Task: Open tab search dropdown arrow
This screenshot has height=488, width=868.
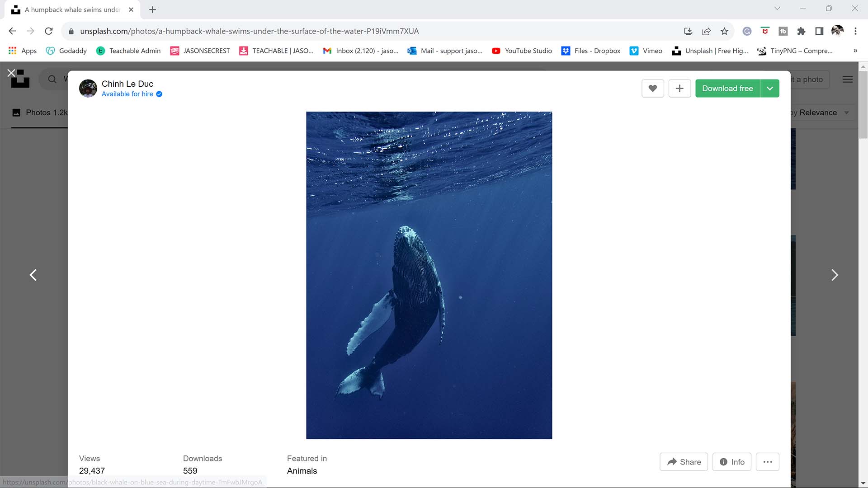Action: [x=777, y=9]
